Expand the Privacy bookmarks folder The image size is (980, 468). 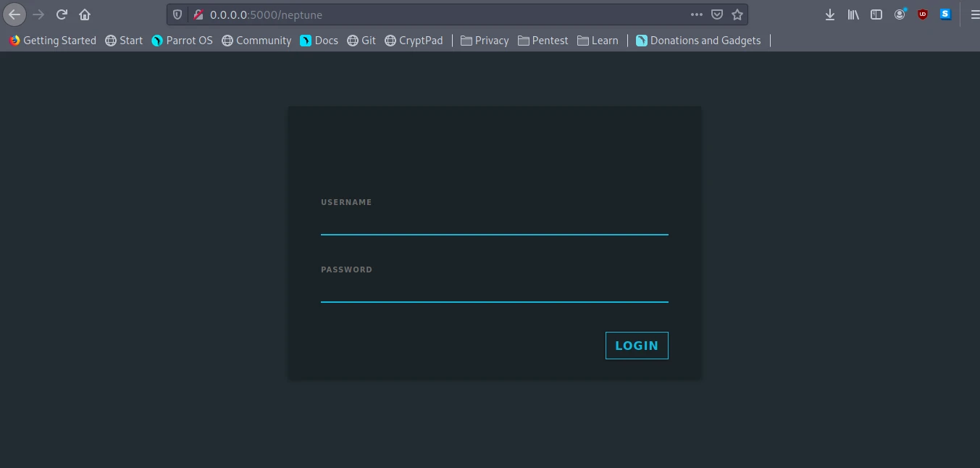485,41
